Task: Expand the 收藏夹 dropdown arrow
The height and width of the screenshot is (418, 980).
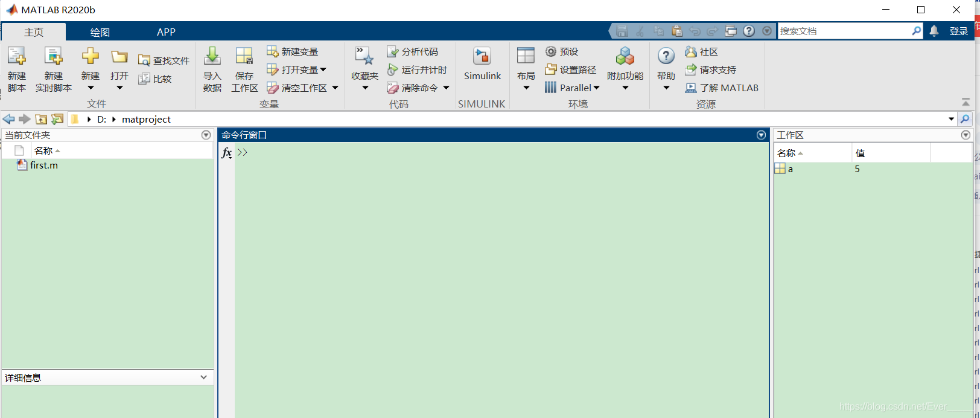Action: click(365, 88)
